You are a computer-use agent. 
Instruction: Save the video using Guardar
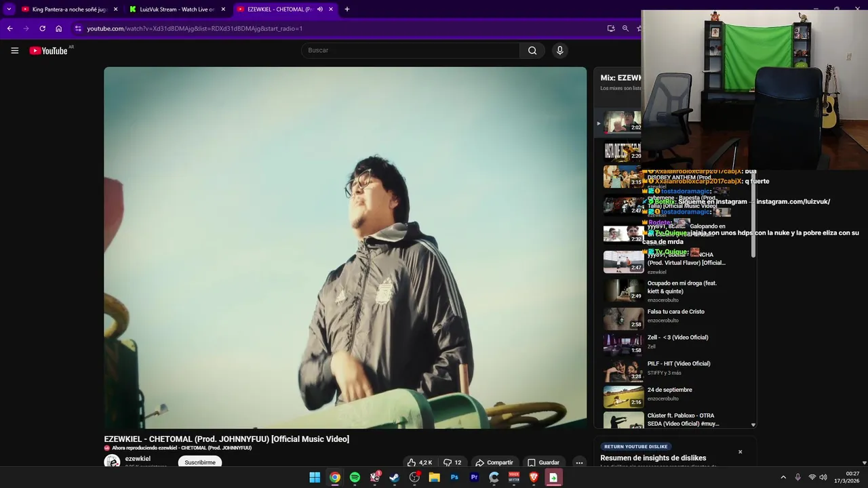(x=544, y=463)
